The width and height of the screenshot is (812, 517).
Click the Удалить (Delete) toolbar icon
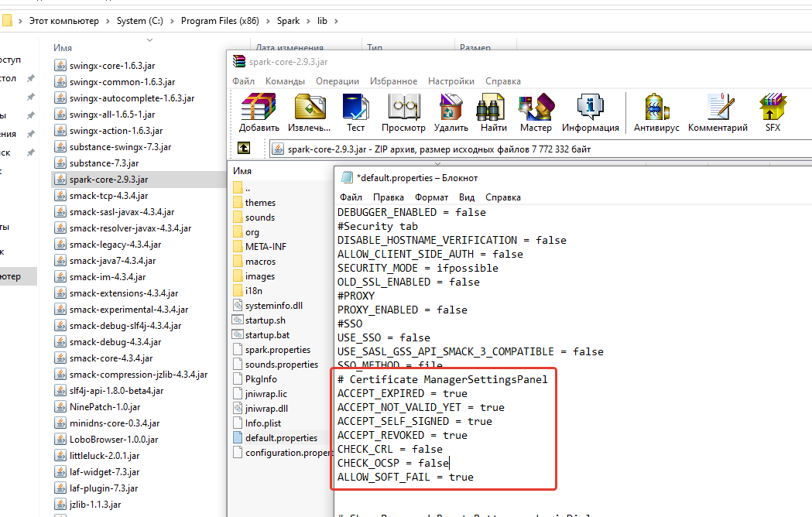point(451,112)
